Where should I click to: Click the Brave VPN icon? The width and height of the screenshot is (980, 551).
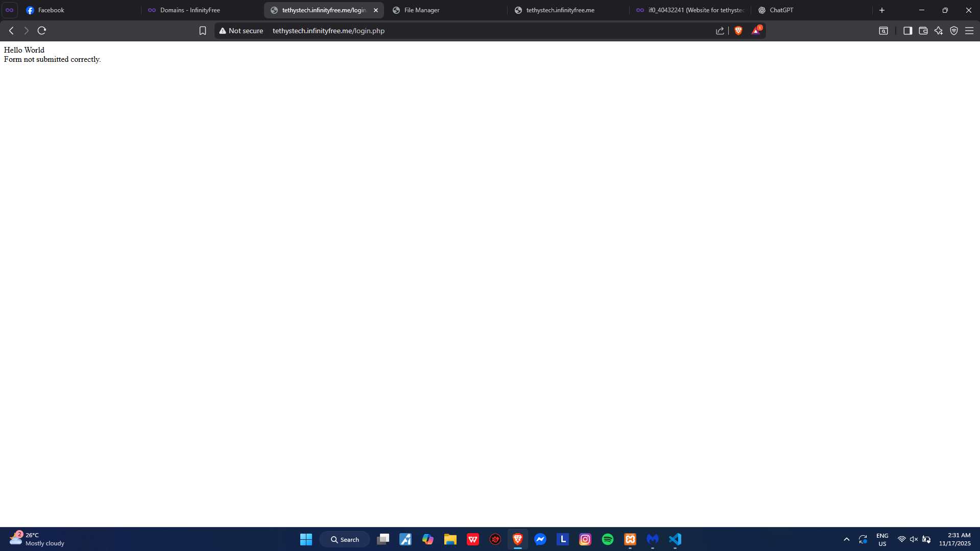click(x=954, y=31)
